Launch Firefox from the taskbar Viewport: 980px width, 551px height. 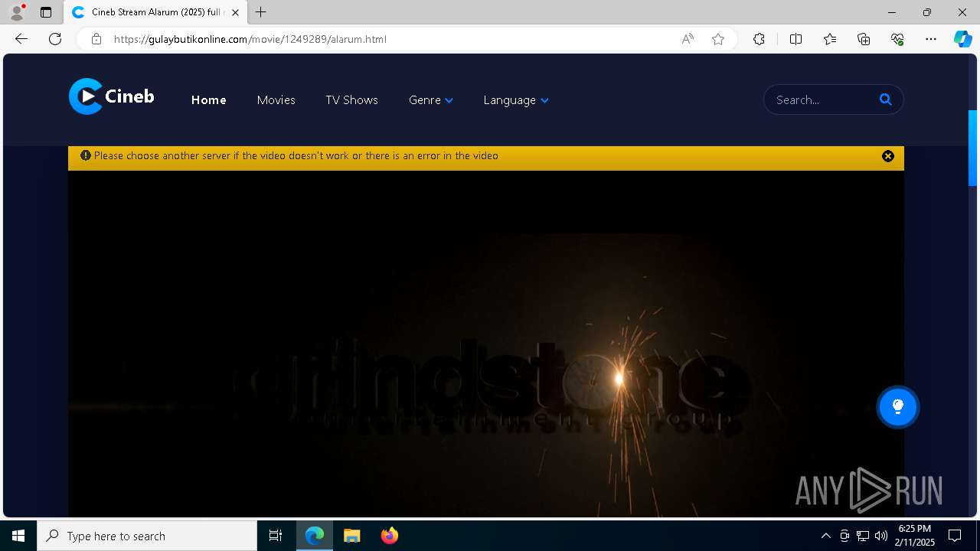coord(389,536)
